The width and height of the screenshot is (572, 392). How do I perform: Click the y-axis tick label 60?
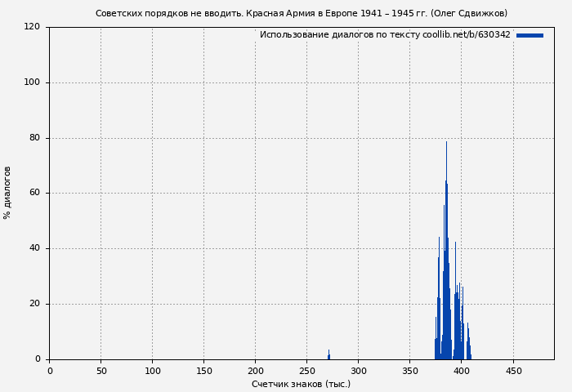click(x=35, y=194)
